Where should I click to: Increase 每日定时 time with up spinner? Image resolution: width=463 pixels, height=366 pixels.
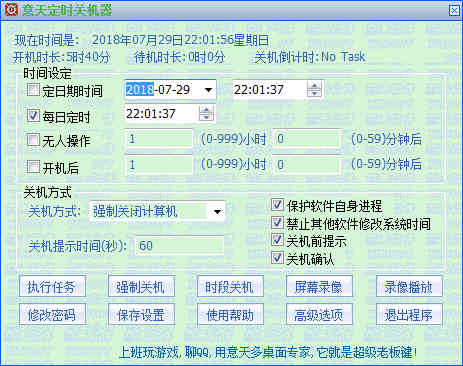click(206, 109)
